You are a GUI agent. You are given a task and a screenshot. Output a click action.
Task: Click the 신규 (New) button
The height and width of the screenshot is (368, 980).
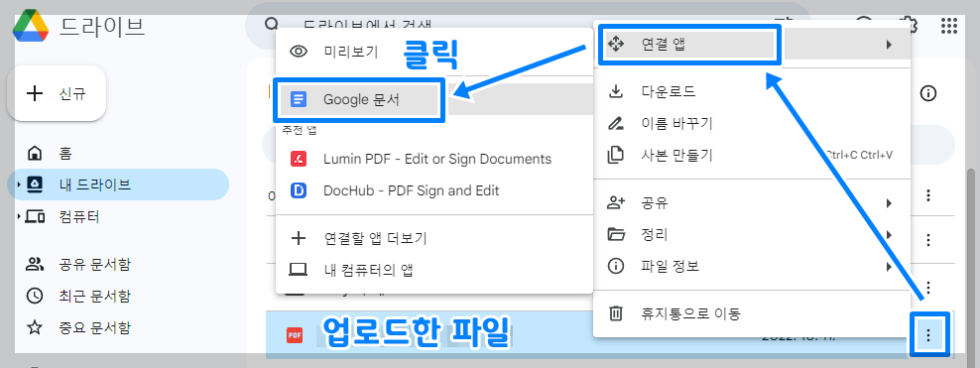[57, 93]
